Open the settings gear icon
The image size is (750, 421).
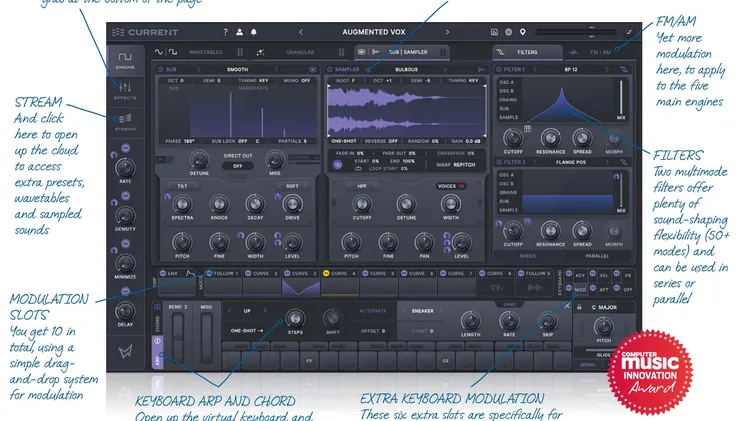point(508,32)
